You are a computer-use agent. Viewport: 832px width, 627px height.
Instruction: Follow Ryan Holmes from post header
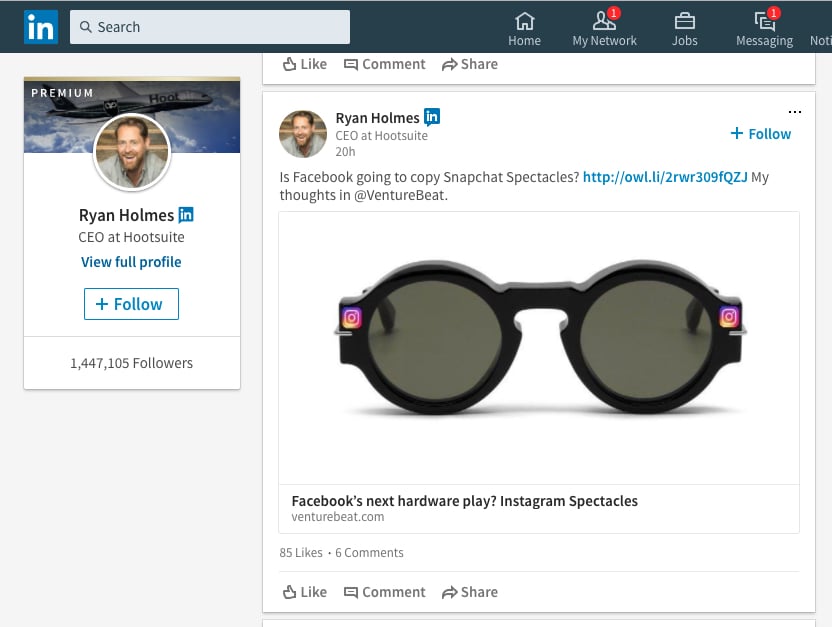click(x=760, y=134)
